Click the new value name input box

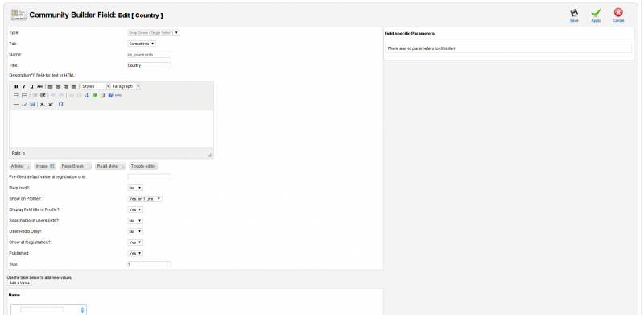[x=42, y=310]
